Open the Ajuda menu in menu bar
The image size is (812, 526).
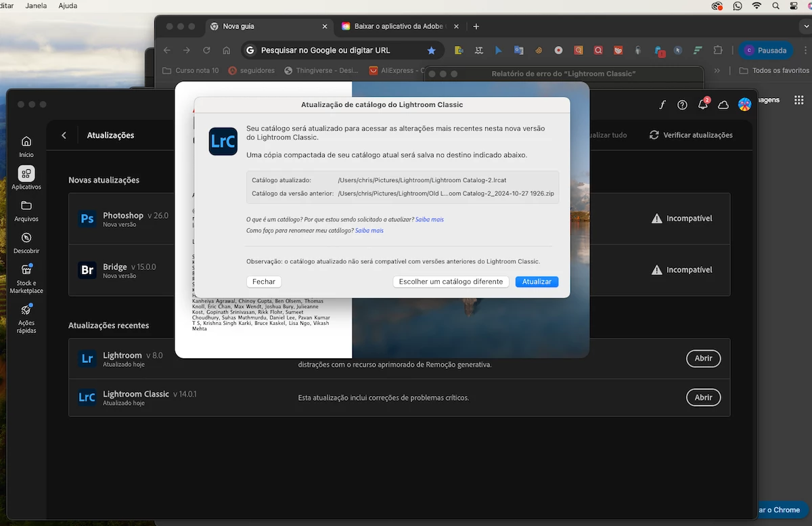pos(68,5)
